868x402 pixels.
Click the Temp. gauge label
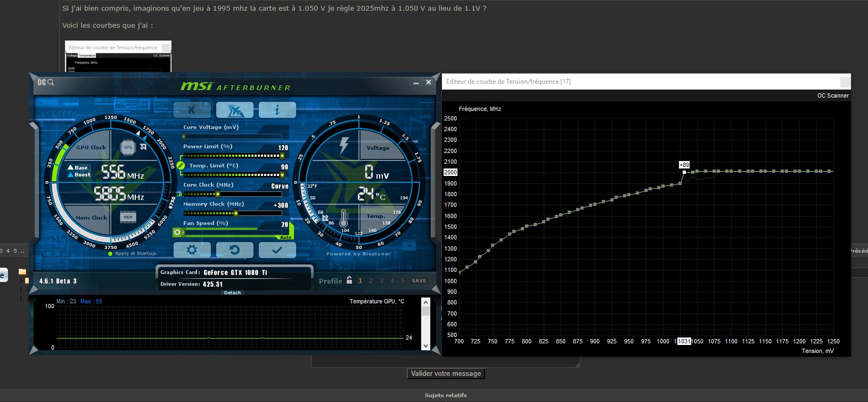(376, 216)
